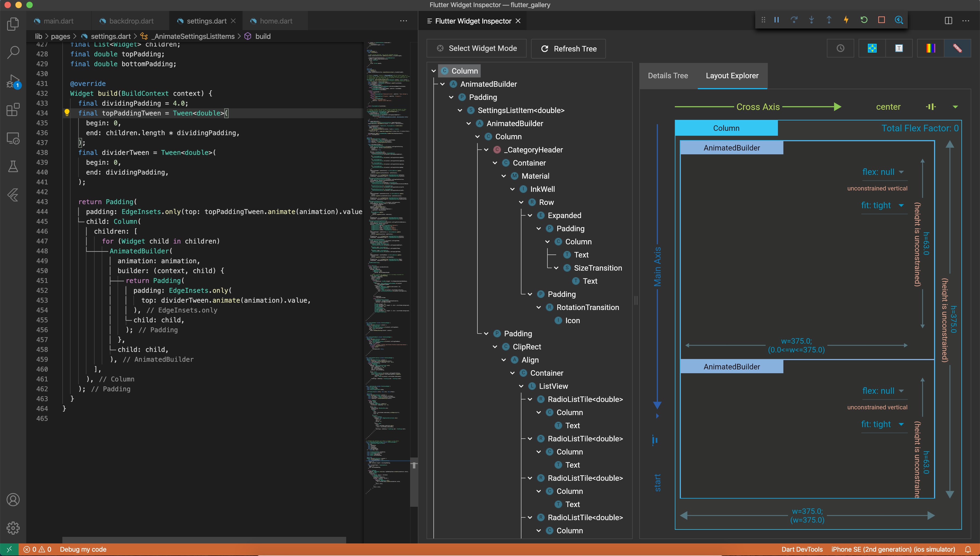Switch to the backdrop.dart tab
The height and width of the screenshot is (556, 980).
click(131, 21)
